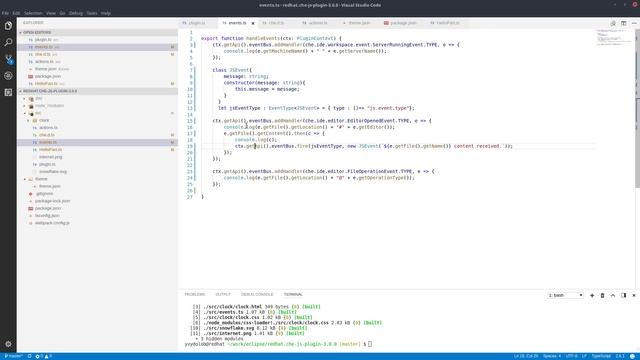
Task: Open the actions.ts editor tab
Action: 318,23
